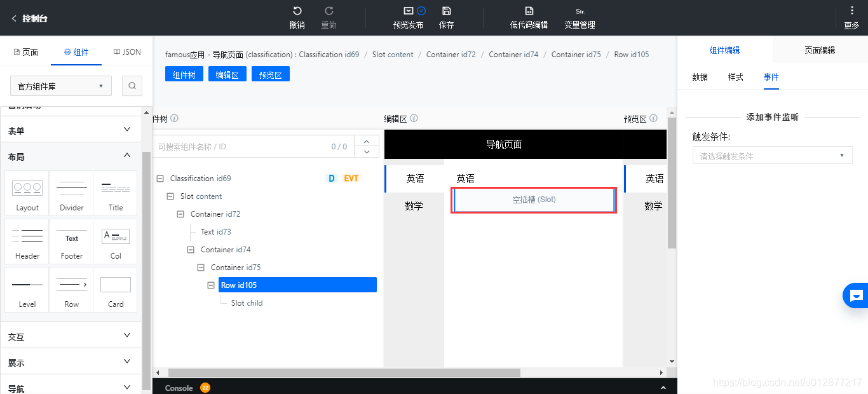
Task: Select the Layout component
Action: [x=27, y=193]
